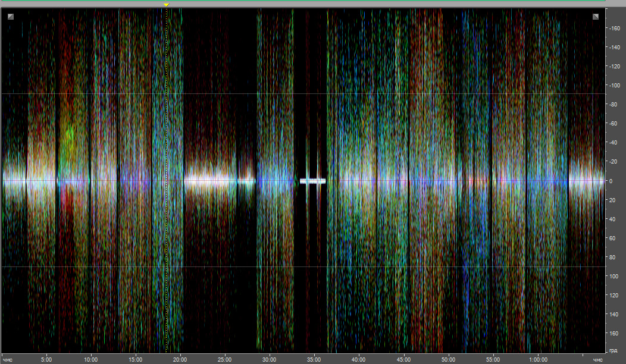Click the 0 mark on the degree ruler
Screen dimensions: 626x364
pos(612,181)
